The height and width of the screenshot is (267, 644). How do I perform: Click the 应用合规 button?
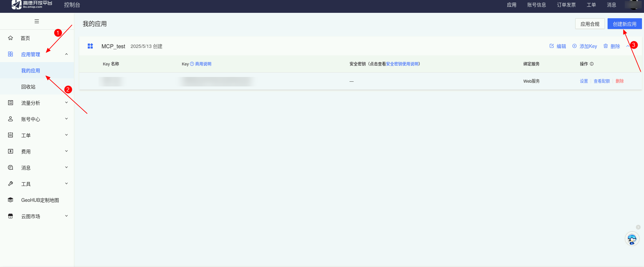tap(590, 24)
